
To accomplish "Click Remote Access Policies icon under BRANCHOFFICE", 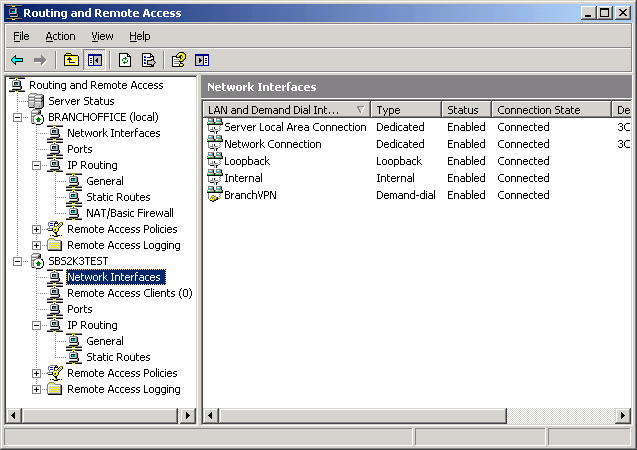I will click(55, 229).
